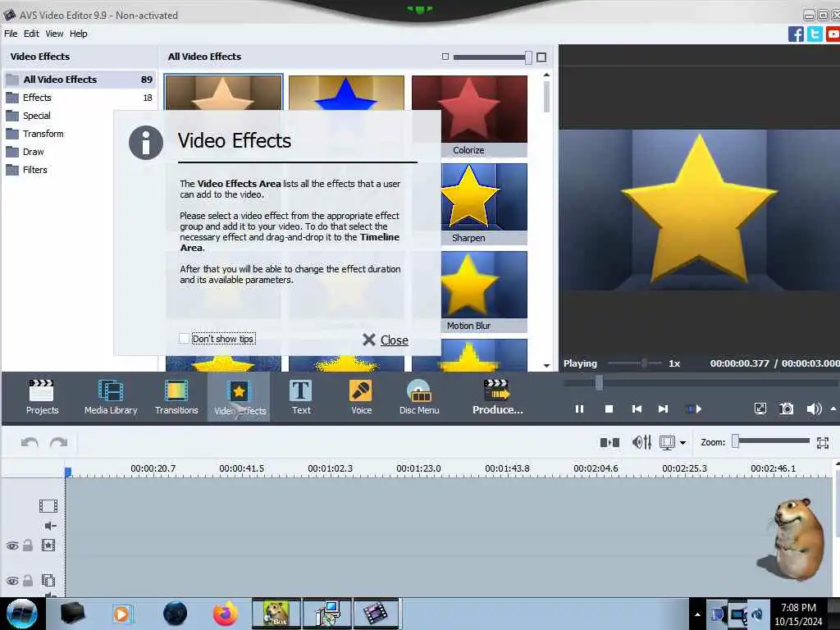
Task: Select the Colorize effect thumbnail
Action: tap(469, 116)
